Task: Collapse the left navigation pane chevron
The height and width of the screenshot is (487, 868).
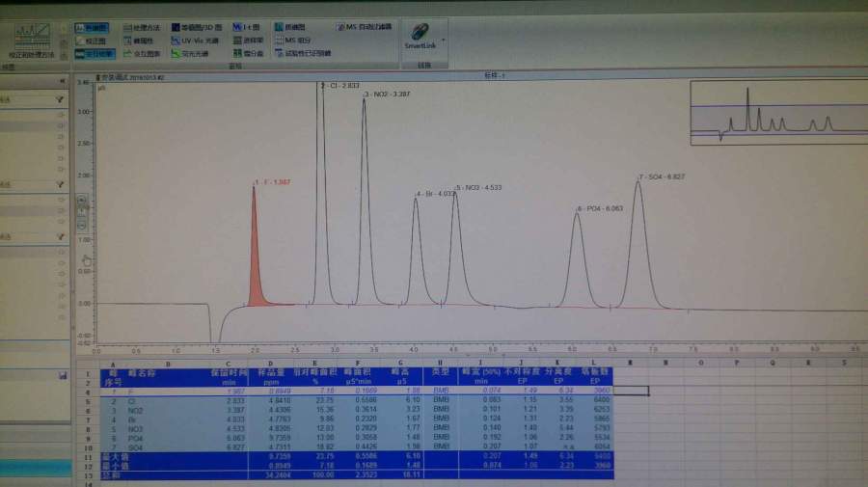Action: click(62, 81)
